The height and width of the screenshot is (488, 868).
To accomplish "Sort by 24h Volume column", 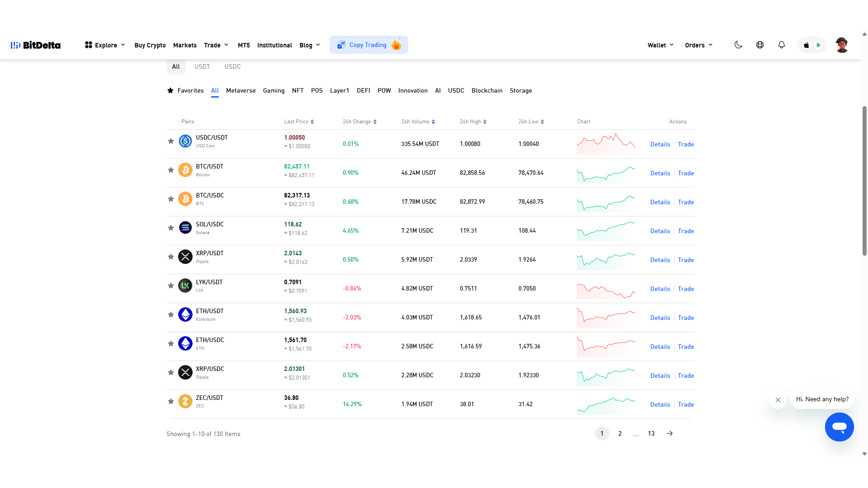I will click(418, 122).
